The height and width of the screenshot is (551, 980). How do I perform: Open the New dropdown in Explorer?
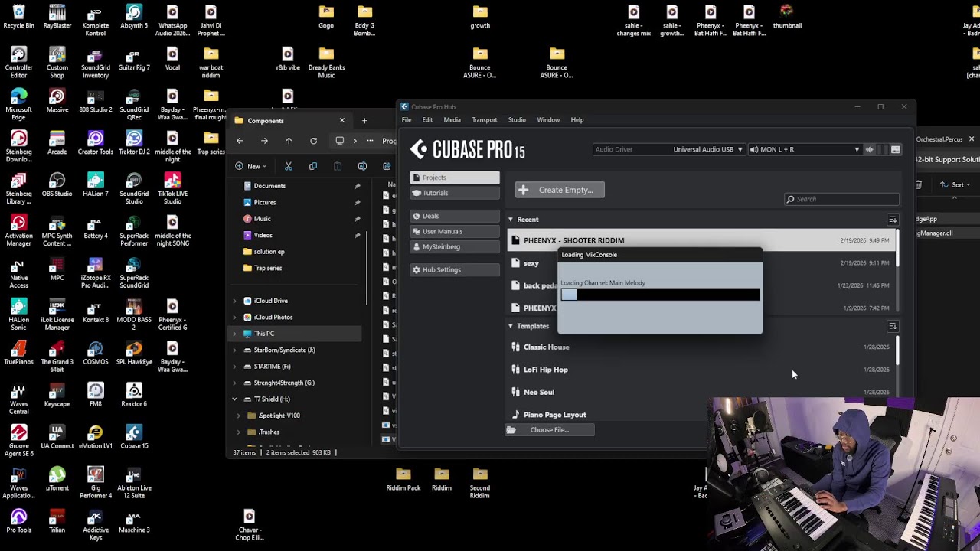point(251,166)
